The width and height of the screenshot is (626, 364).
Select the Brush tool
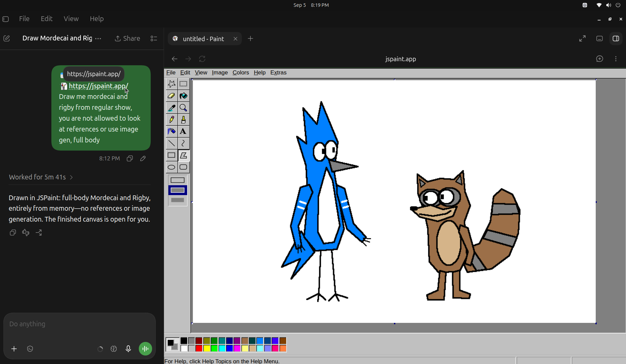pyautogui.click(x=183, y=120)
